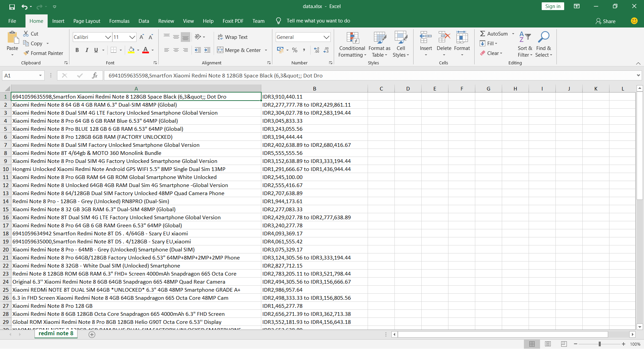Click the Percent Style icon

294,50
